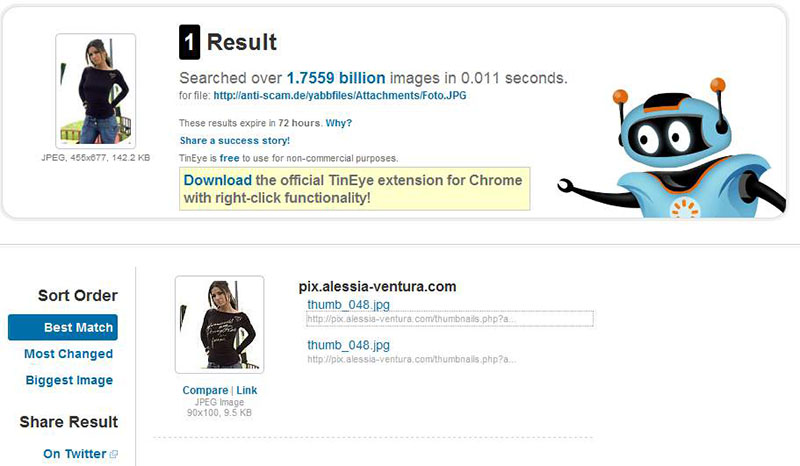Select Best Match sort order
This screenshot has height=466, width=800.
point(63,327)
